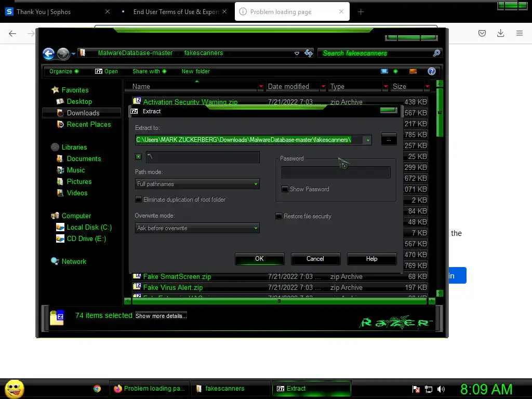Open the Type column filter dropdown
Image resolution: width=532 pixels, height=399 pixels.
pos(385,87)
